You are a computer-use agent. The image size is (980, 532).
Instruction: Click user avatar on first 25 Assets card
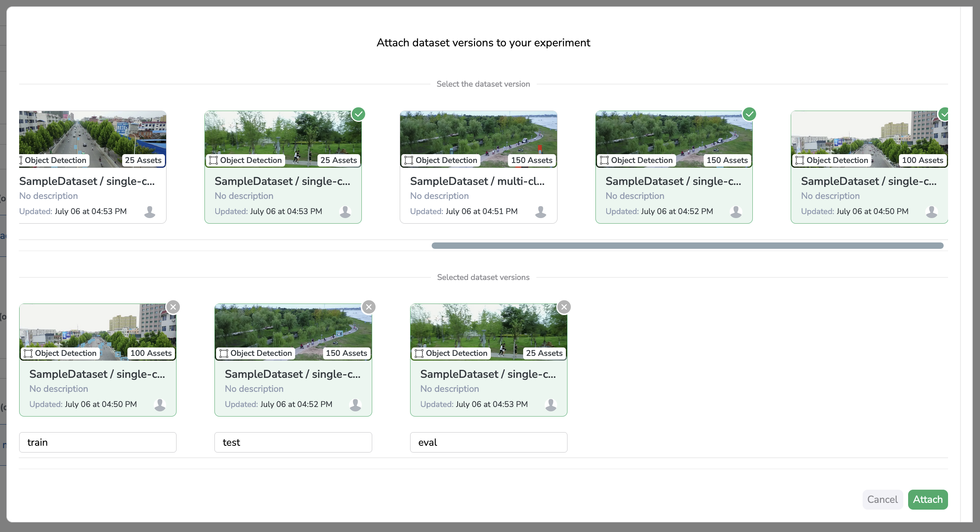tap(150, 212)
